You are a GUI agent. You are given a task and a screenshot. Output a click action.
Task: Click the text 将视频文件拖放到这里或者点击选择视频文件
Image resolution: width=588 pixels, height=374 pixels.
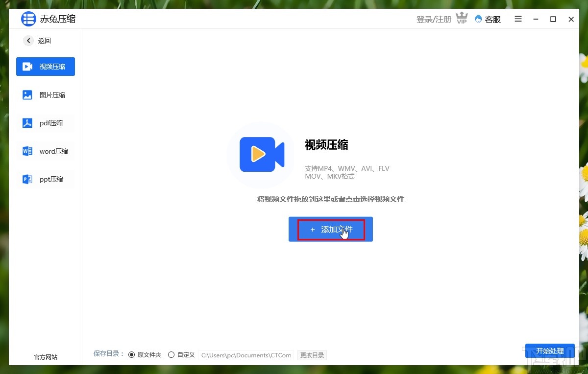(331, 199)
